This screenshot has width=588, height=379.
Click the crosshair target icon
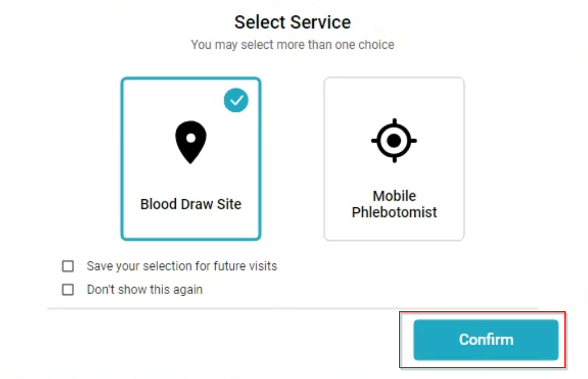pyautogui.click(x=394, y=140)
